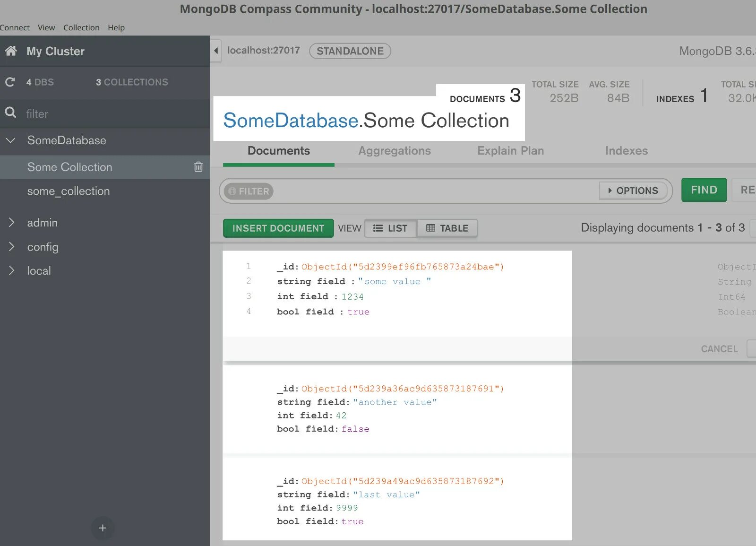This screenshot has height=546, width=756.
Task: Expand the admin database
Action: point(11,222)
